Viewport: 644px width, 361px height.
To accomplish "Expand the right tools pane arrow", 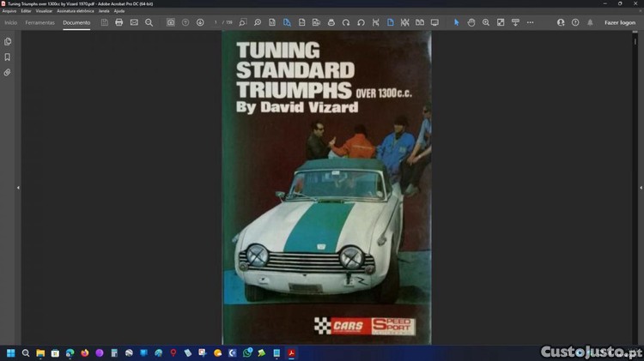I will (x=626, y=187).
